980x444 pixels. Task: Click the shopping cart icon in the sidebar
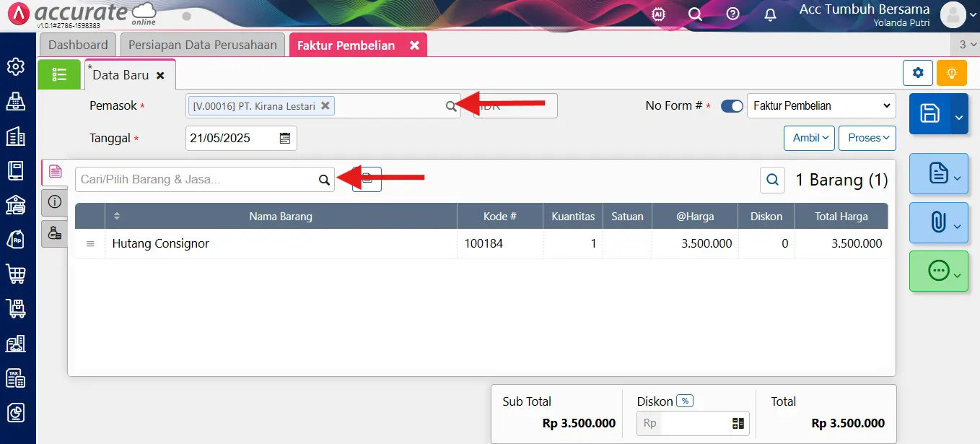point(16,274)
